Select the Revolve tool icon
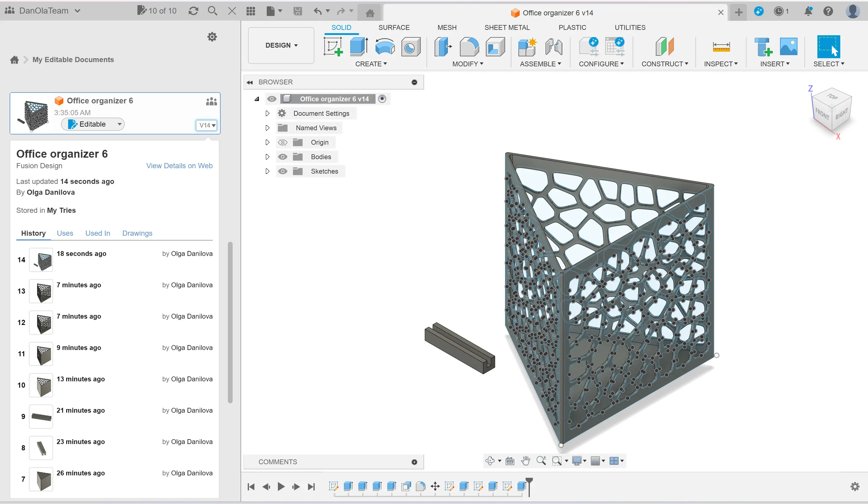The image size is (868, 504). 385,46
